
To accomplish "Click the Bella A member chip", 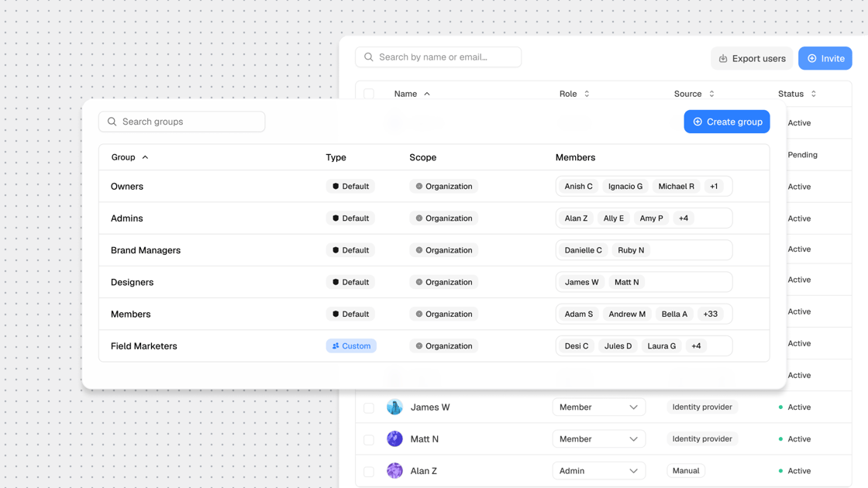I will point(674,314).
